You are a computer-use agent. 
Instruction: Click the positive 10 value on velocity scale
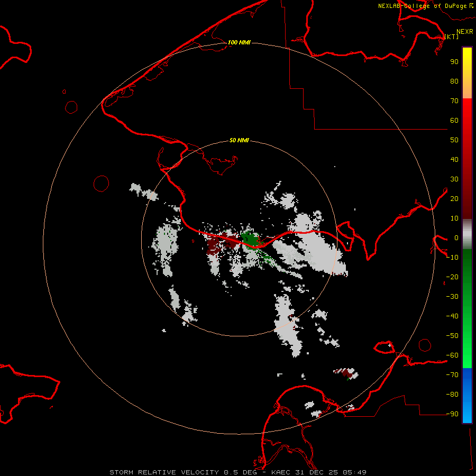click(454, 218)
